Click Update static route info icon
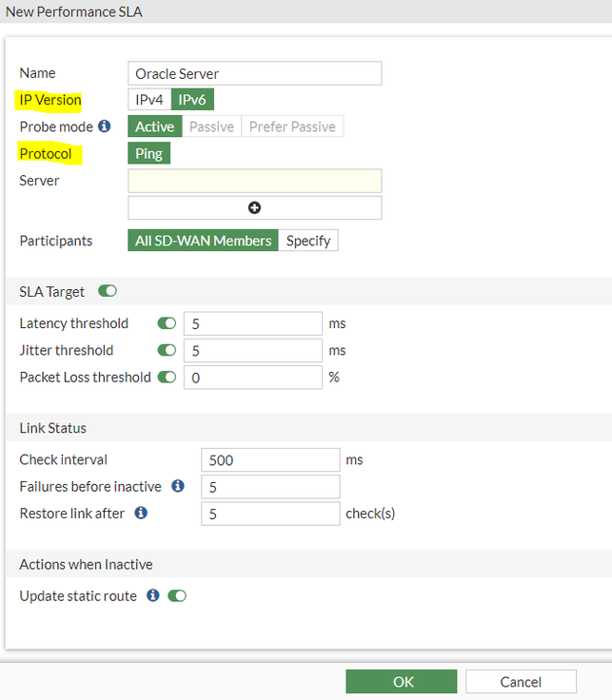612x700 pixels. point(153,596)
